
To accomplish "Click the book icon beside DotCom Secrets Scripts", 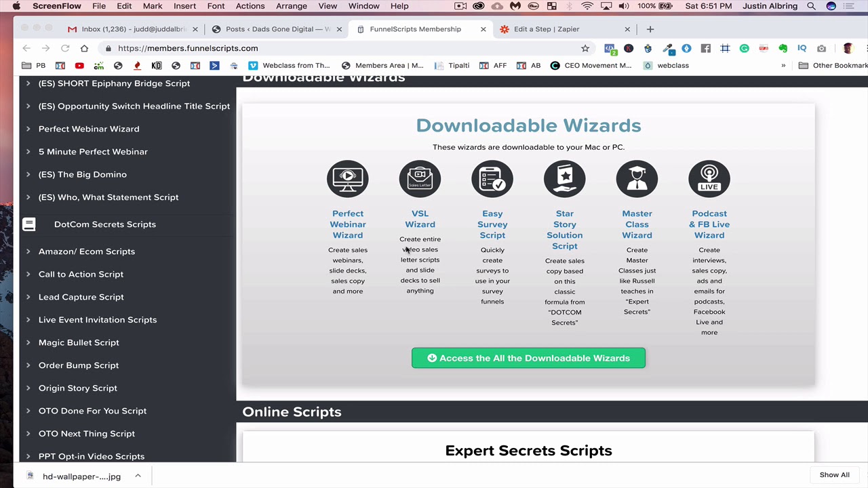I will pos(28,224).
